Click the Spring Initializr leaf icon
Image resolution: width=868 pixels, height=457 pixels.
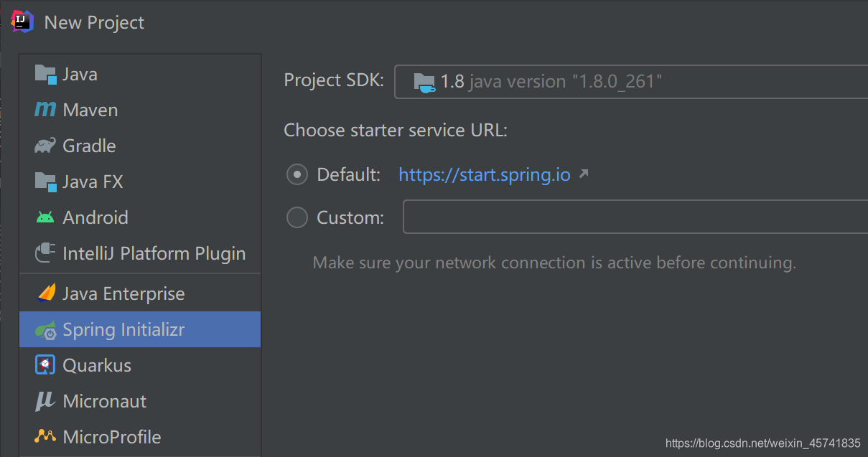pyautogui.click(x=45, y=330)
